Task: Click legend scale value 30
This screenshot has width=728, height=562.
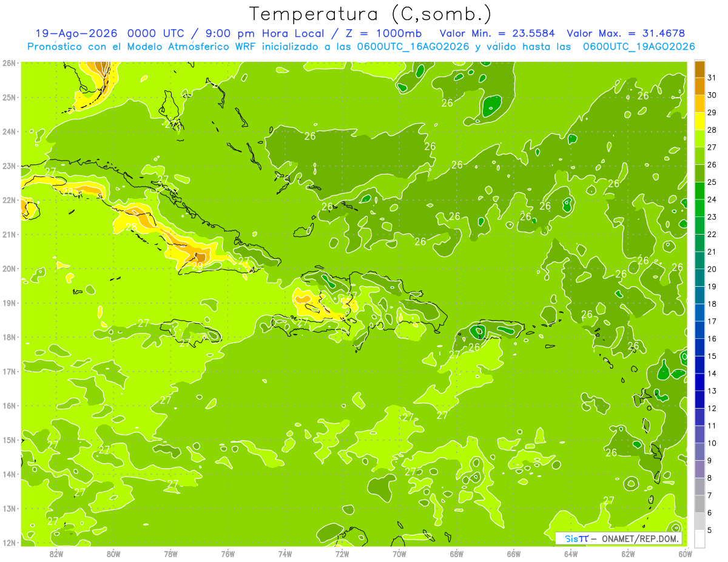Action: [712, 95]
